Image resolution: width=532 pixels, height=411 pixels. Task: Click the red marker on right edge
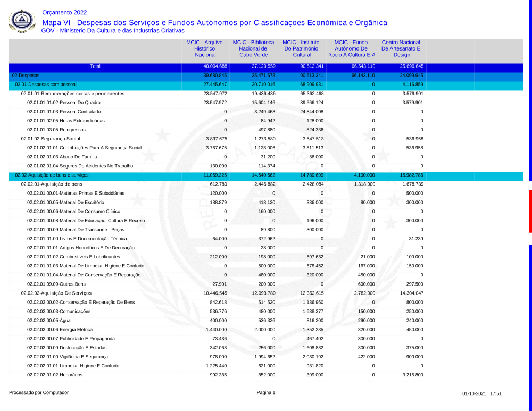530,211
